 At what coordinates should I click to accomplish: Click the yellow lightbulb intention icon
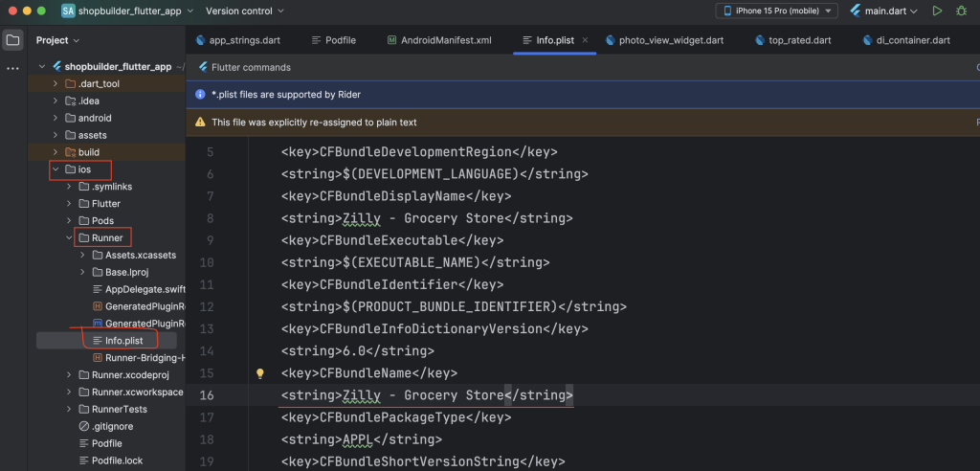pos(260,373)
